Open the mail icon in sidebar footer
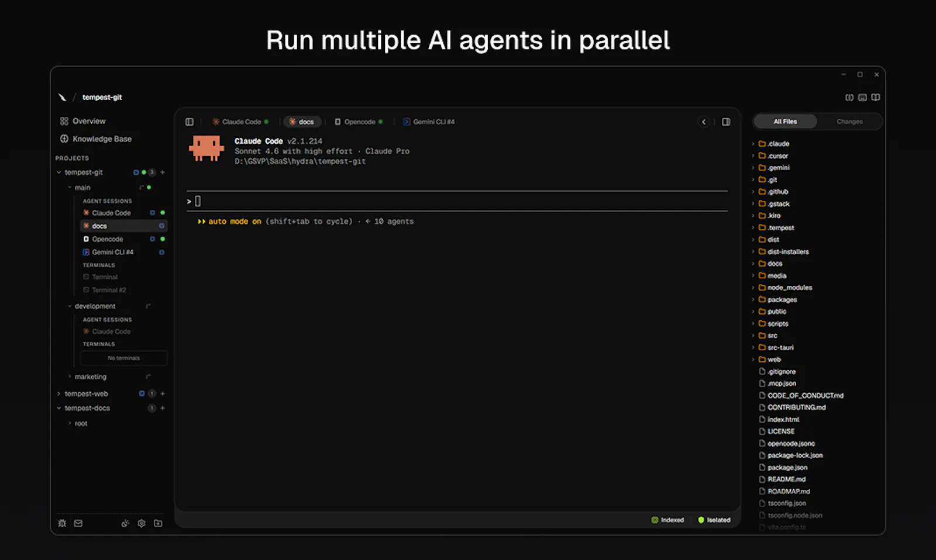Viewport: 936px width, 560px height. (78, 523)
